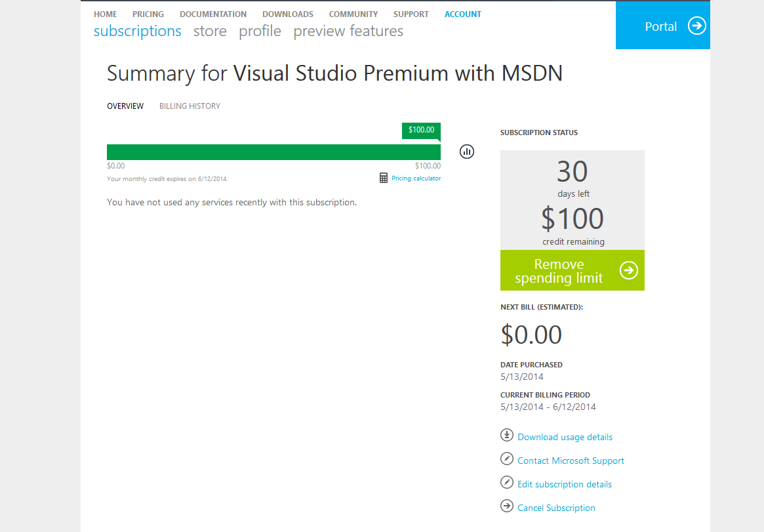This screenshot has width=764, height=532.
Task: Click the Cancel Subscription arrow icon
Action: pyautogui.click(x=506, y=506)
